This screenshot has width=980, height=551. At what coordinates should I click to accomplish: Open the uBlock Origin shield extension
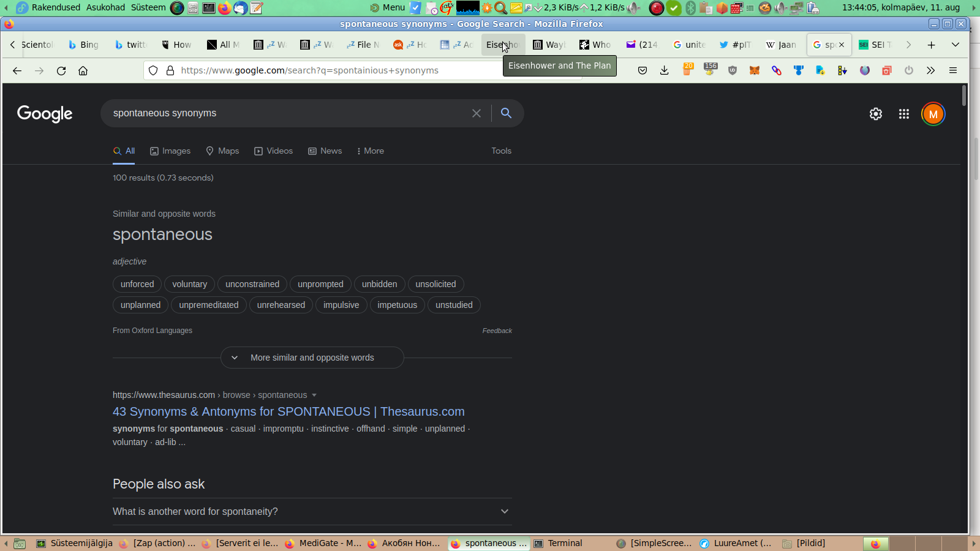click(x=733, y=70)
